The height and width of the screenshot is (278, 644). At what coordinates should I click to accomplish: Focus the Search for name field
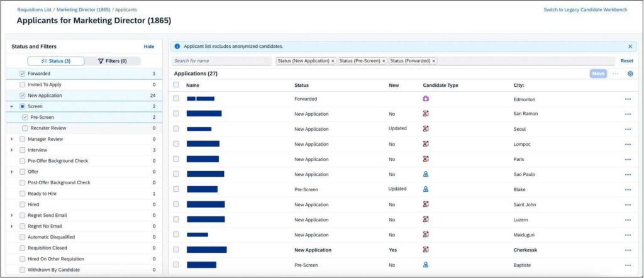tap(221, 61)
